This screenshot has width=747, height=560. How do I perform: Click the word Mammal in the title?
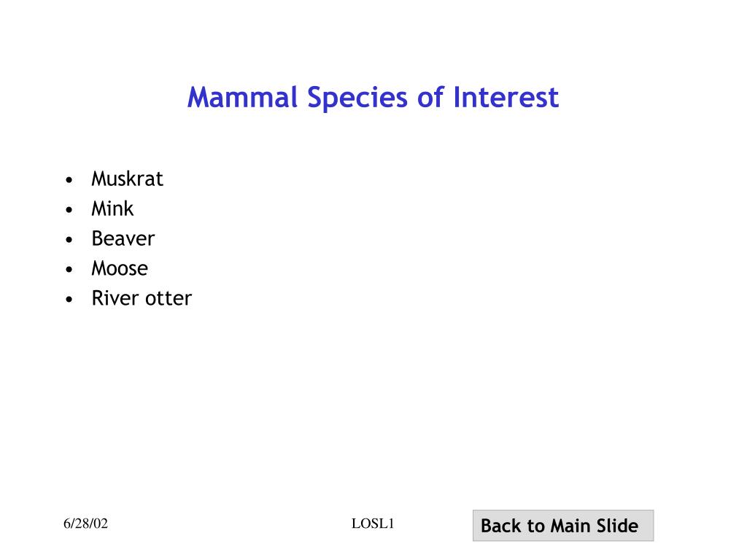tap(242, 97)
